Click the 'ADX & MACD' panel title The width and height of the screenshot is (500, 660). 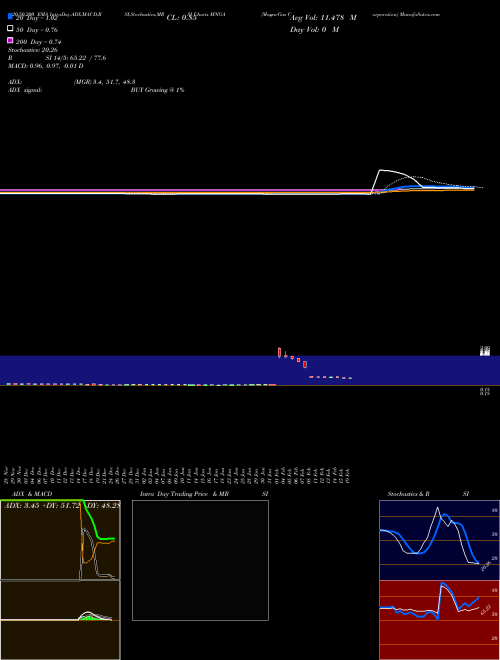(x=32, y=494)
